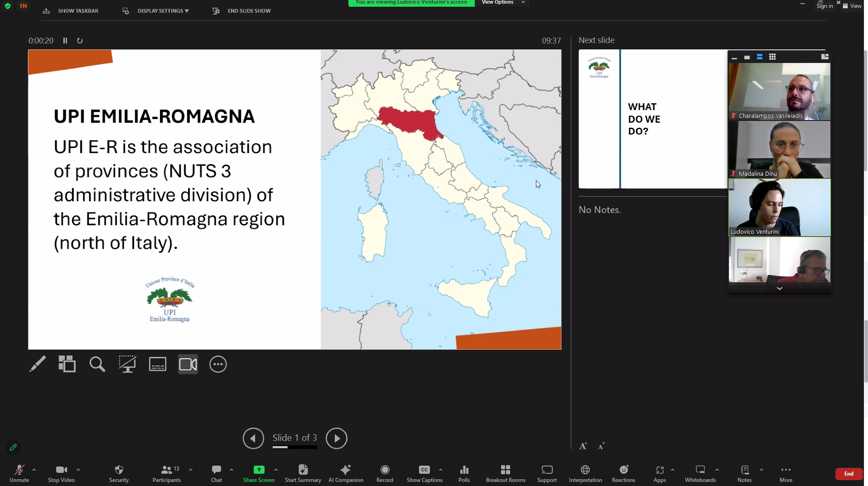Expand the arrow beside Participants
The height and width of the screenshot is (486, 868).
(x=191, y=470)
